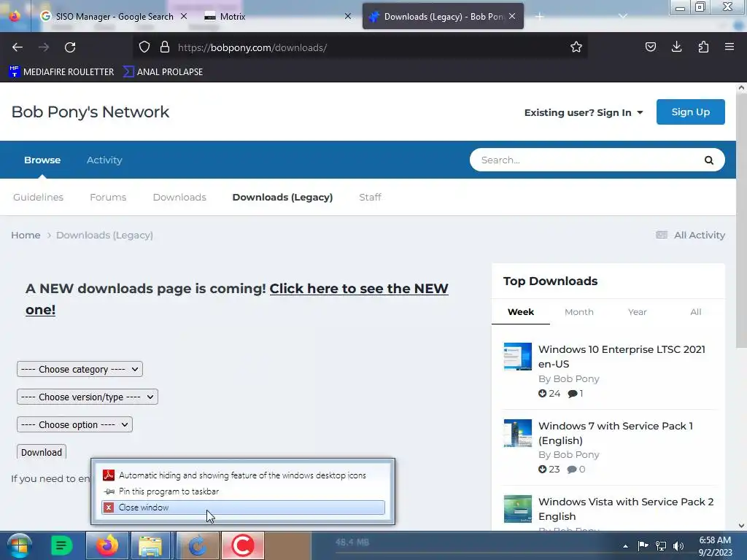Open Firefox downloads panel arrow
Image resolution: width=747 pixels, height=560 pixels.
pyautogui.click(x=676, y=47)
